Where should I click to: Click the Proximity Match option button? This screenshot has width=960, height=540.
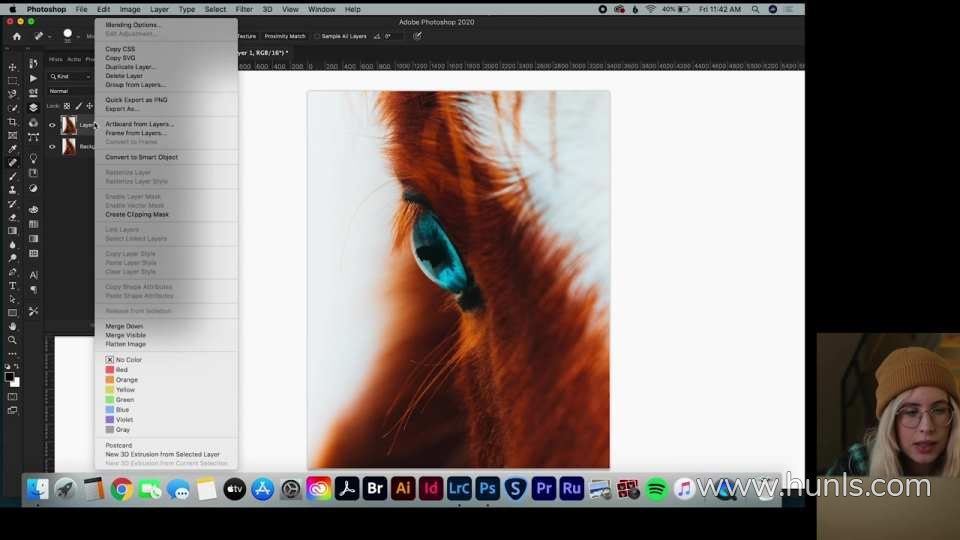pyautogui.click(x=285, y=36)
